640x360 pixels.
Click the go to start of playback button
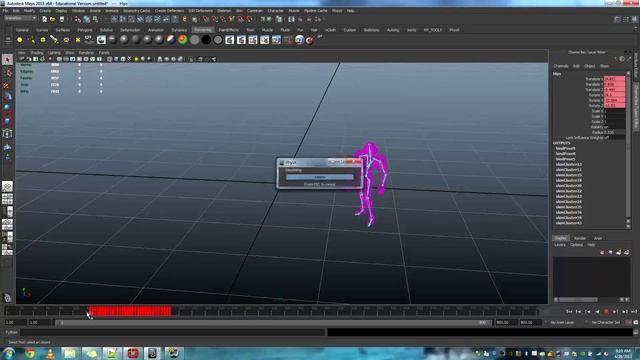click(569, 312)
